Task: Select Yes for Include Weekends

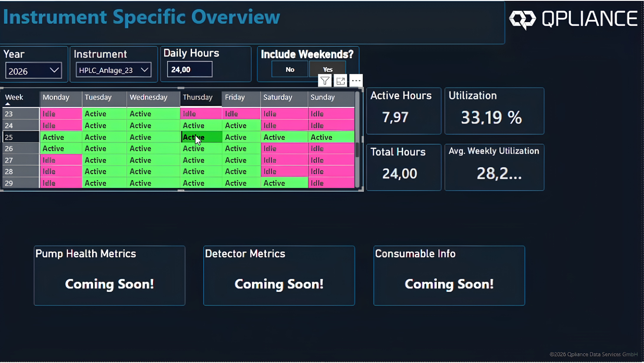Action: tap(328, 69)
